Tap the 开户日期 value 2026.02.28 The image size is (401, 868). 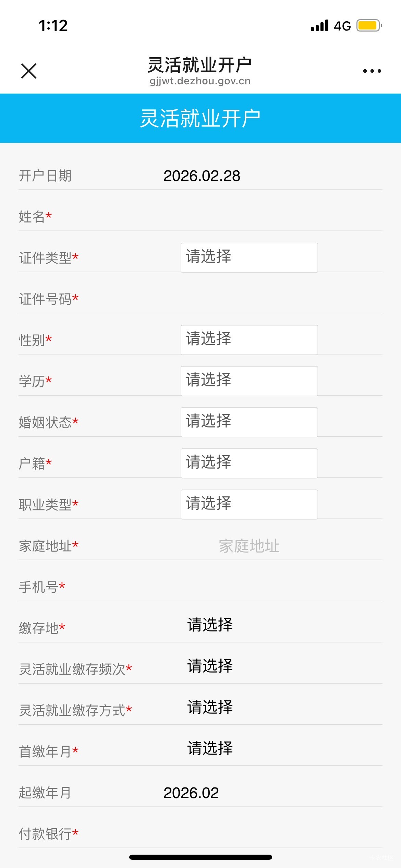coord(202,176)
